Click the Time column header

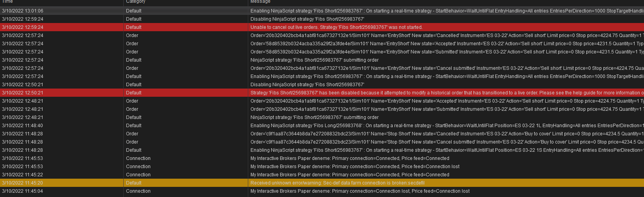(x=7, y=2)
